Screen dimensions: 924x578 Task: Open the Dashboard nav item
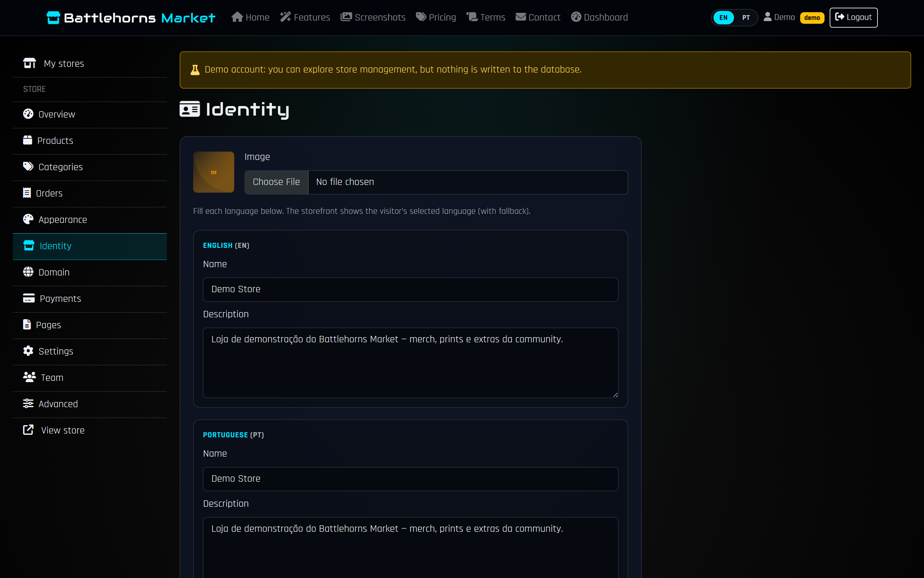pos(599,17)
